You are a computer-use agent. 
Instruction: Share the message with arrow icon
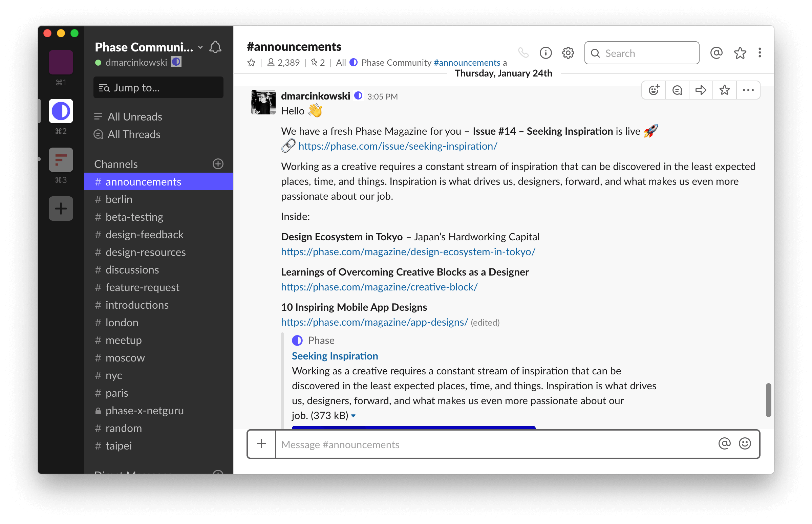click(701, 90)
